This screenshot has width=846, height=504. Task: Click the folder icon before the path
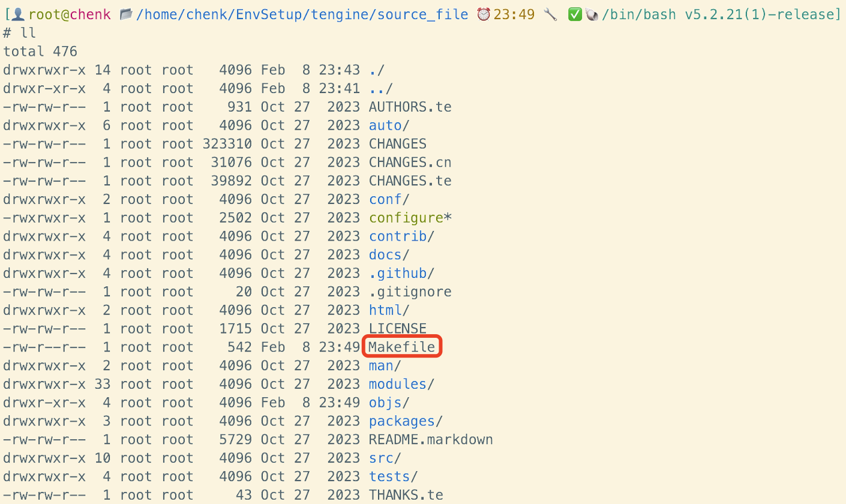tap(126, 14)
